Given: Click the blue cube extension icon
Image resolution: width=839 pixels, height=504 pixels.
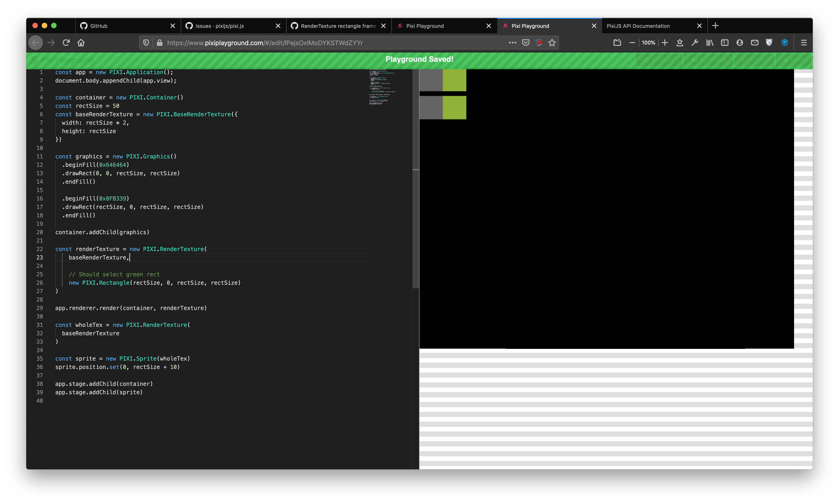Looking at the screenshot, I should [784, 42].
